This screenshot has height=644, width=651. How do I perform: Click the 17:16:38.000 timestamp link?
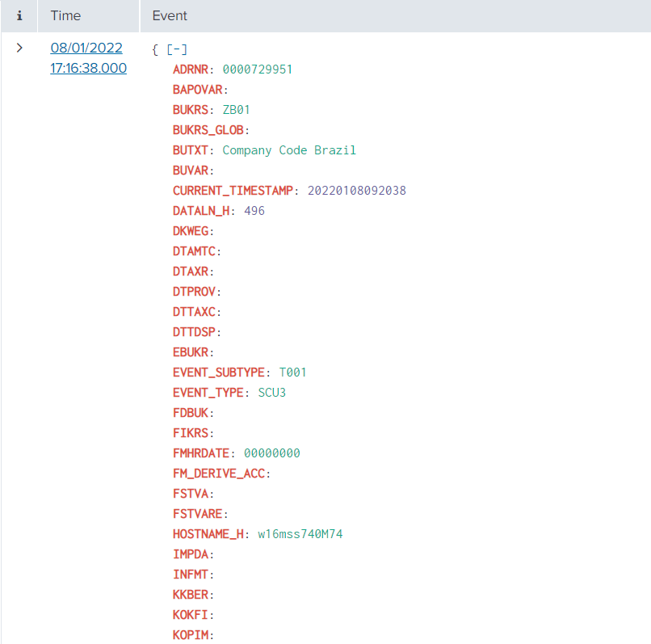click(88, 68)
